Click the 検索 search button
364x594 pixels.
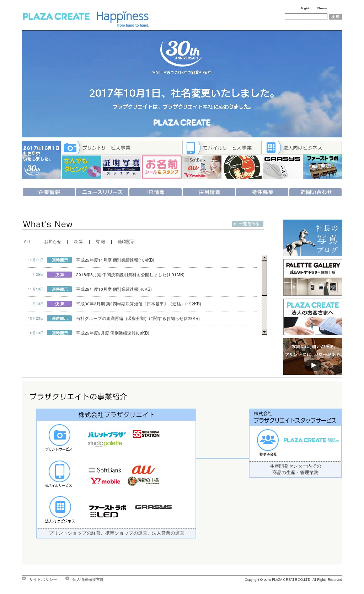[335, 17]
